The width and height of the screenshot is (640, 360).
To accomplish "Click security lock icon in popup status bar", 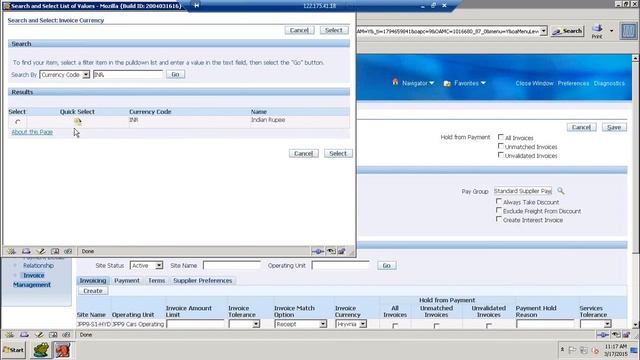I will point(341,251).
